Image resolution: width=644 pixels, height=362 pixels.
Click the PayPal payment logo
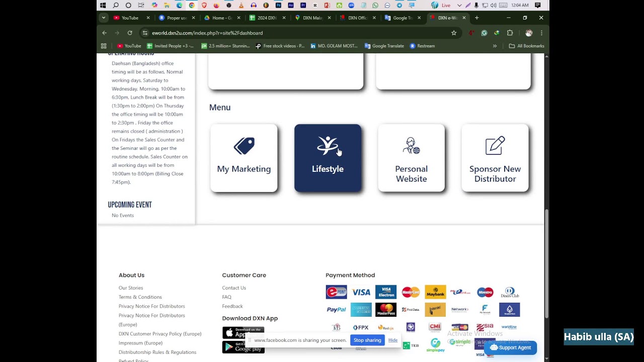(x=336, y=310)
